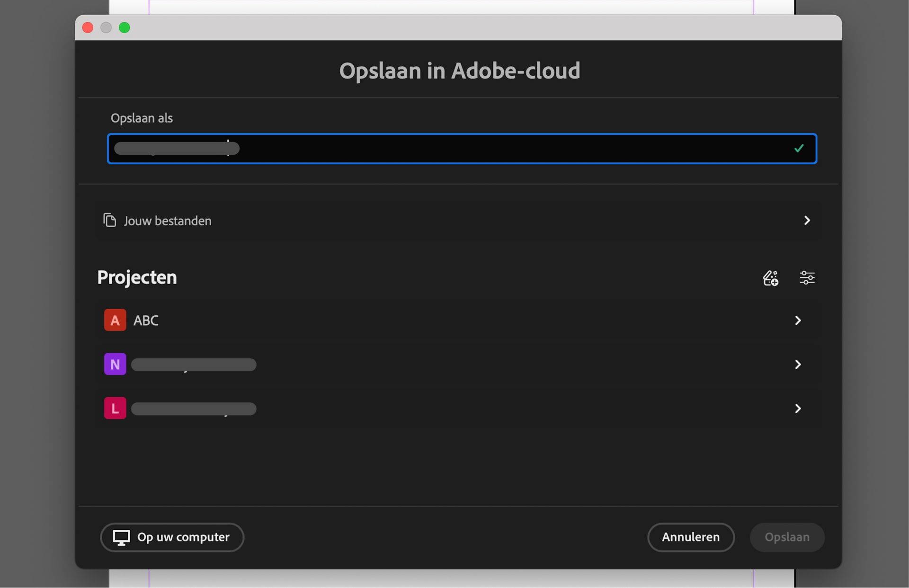
Task: Click the monitor icon next to Op uw computer
Action: pyautogui.click(x=121, y=537)
